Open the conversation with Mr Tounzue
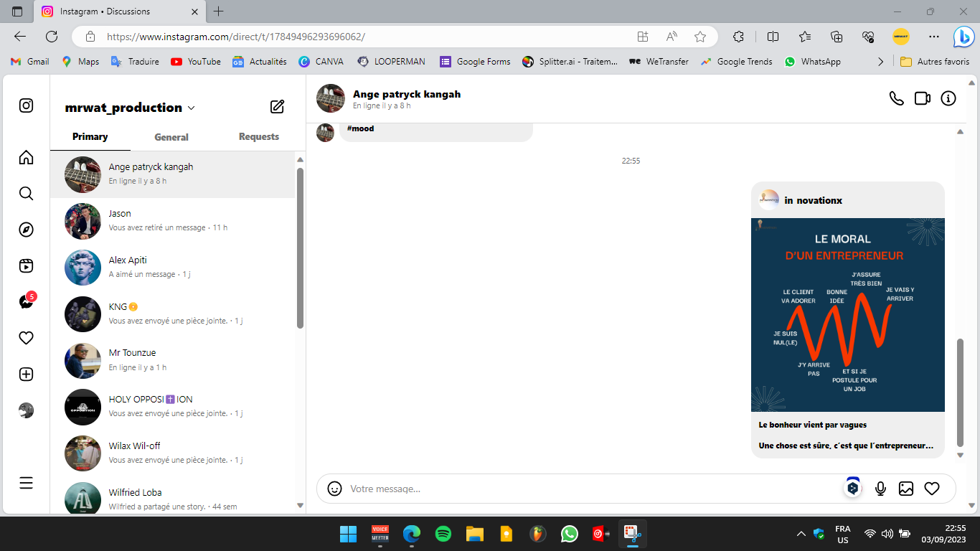This screenshot has height=551, width=980. coord(172,360)
